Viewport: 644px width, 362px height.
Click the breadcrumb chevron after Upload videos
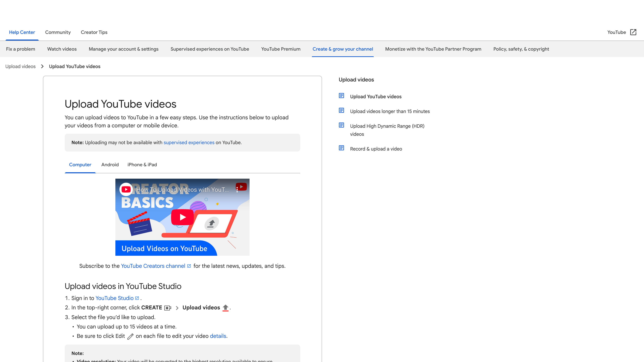click(x=42, y=67)
